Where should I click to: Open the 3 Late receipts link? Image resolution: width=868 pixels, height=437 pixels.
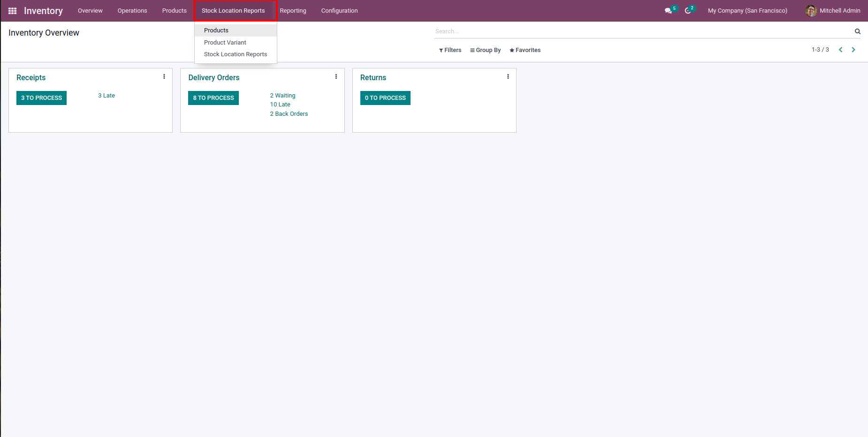107,96
